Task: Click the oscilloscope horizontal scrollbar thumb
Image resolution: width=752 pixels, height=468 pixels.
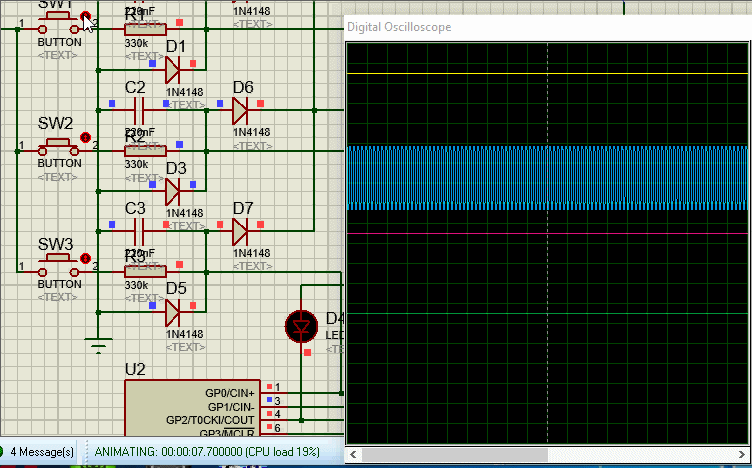Action: (x=455, y=454)
